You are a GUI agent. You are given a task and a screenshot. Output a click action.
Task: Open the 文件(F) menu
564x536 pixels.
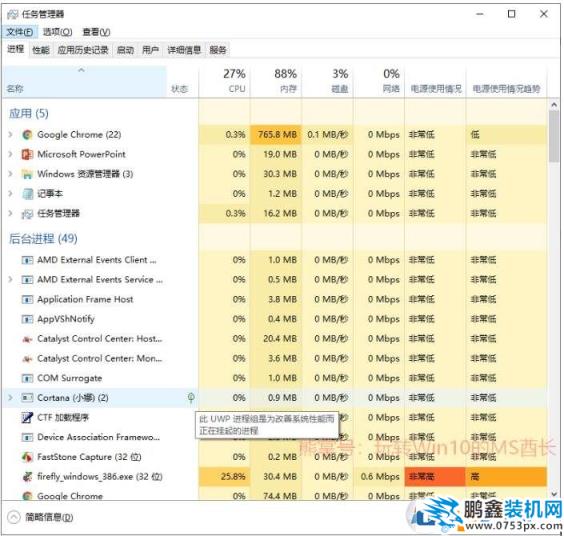pos(19,32)
